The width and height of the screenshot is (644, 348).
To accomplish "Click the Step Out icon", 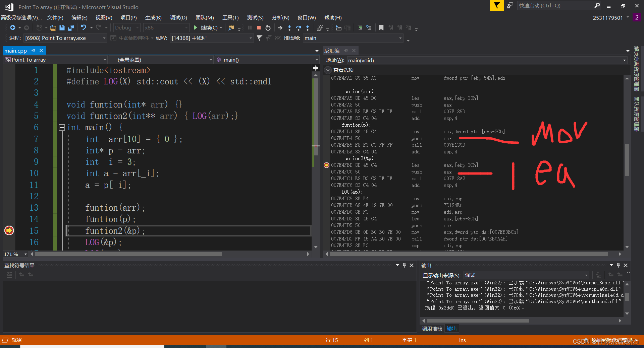I will point(308,28).
